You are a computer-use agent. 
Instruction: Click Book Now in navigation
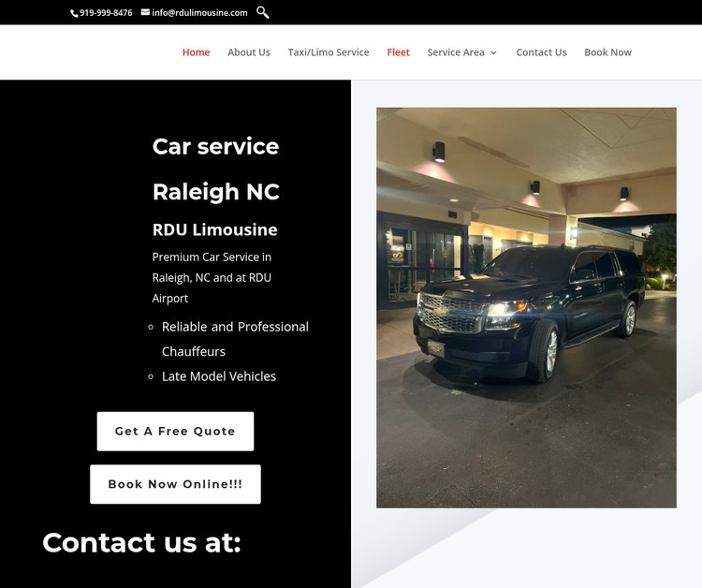click(x=608, y=52)
